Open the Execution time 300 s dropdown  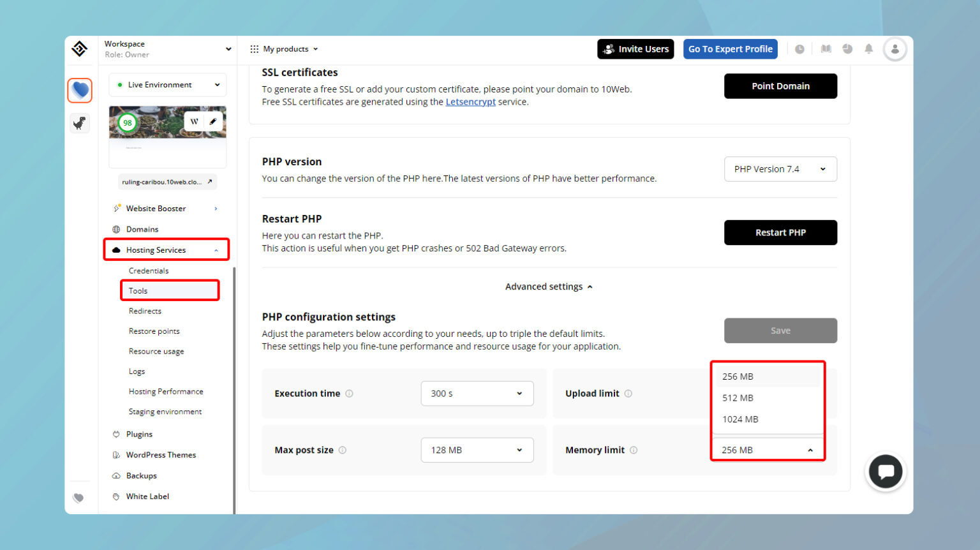tap(477, 394)
